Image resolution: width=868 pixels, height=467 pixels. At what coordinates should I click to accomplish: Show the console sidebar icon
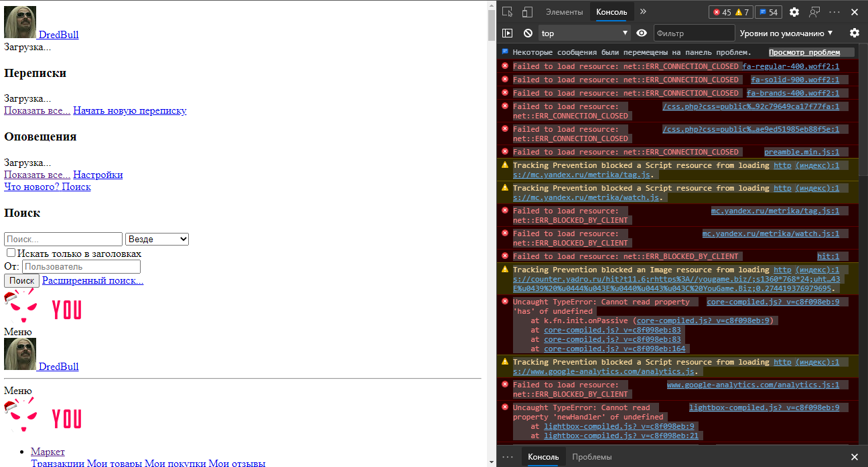point(507,32)
